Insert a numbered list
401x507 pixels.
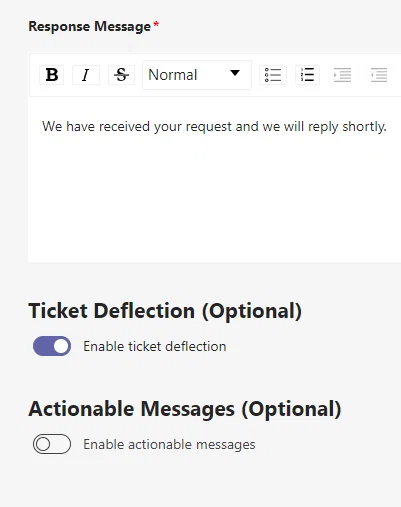pos(307,75)
